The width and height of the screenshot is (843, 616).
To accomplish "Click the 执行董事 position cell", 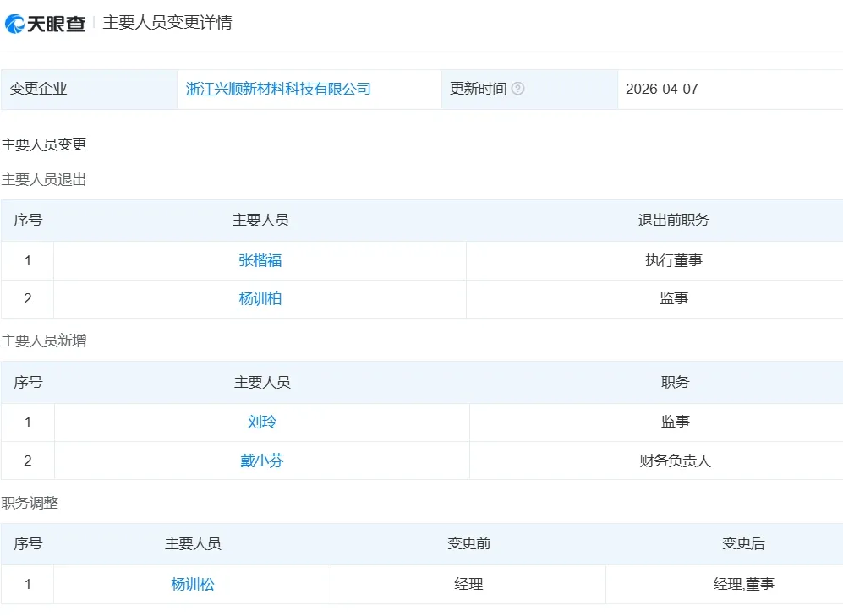I will (674, 260).
